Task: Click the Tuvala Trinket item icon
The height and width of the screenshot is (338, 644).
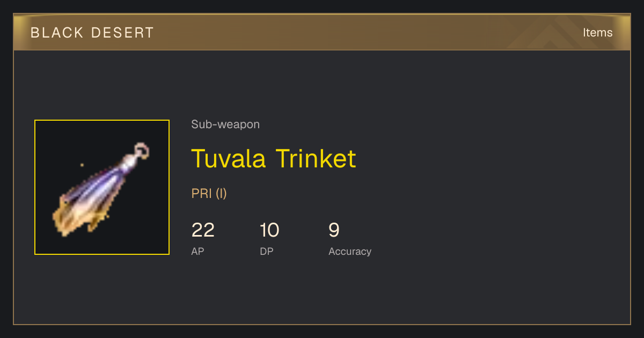Action: pyautogui.click(x=102, y=187)
